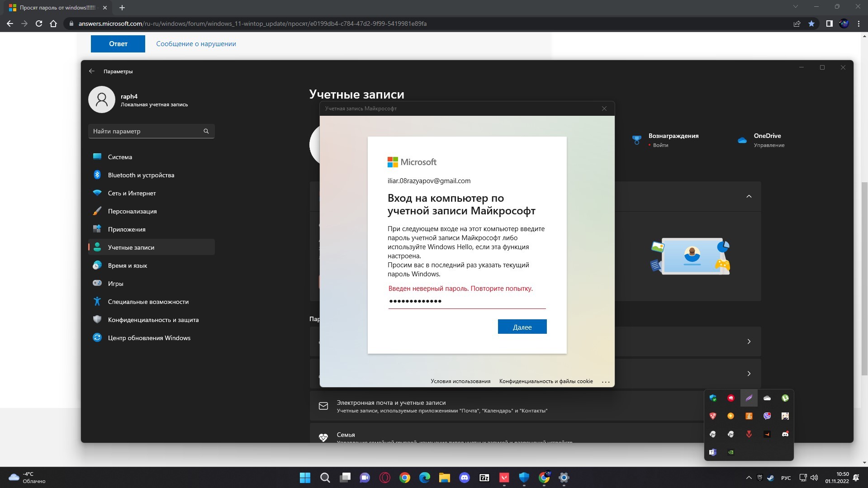The width and height of the screenshot is (868, 488).
Task: Open a new Chrome tab
Action: (122, 8)
